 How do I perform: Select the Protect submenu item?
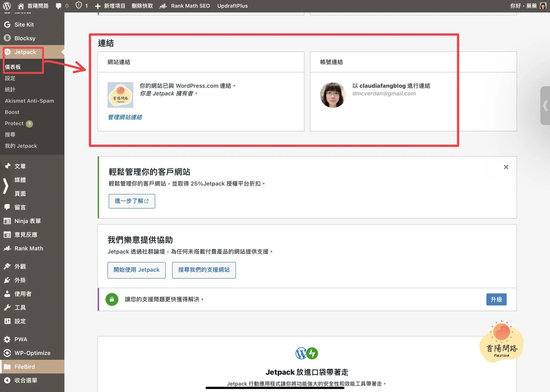[x=14, y=123]
